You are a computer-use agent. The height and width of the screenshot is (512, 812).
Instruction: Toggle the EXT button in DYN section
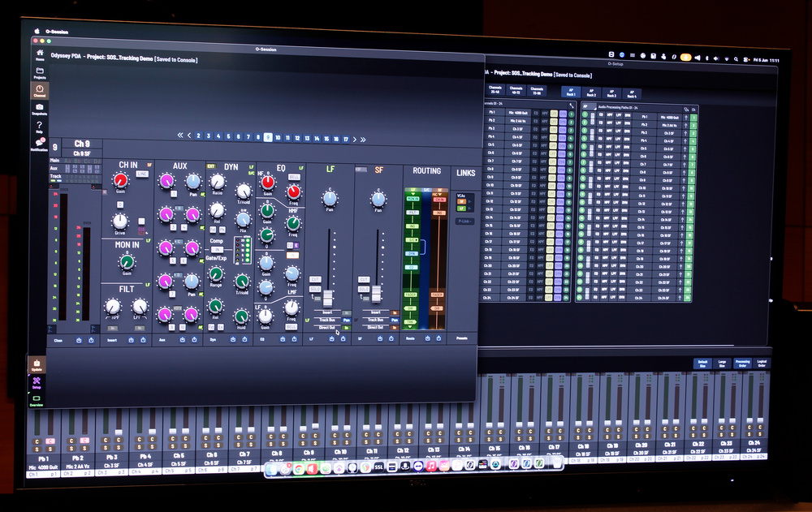click(211, 166)
